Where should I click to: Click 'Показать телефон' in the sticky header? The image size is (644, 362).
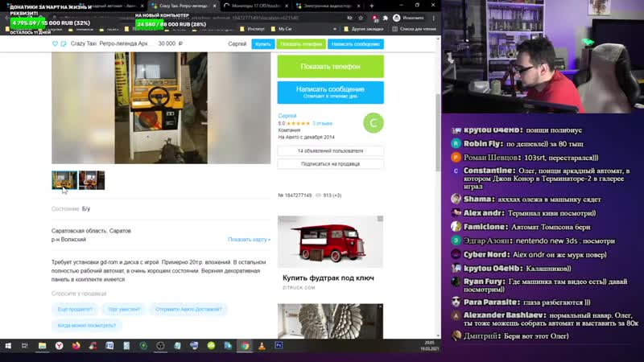click(x=301, y=44)
